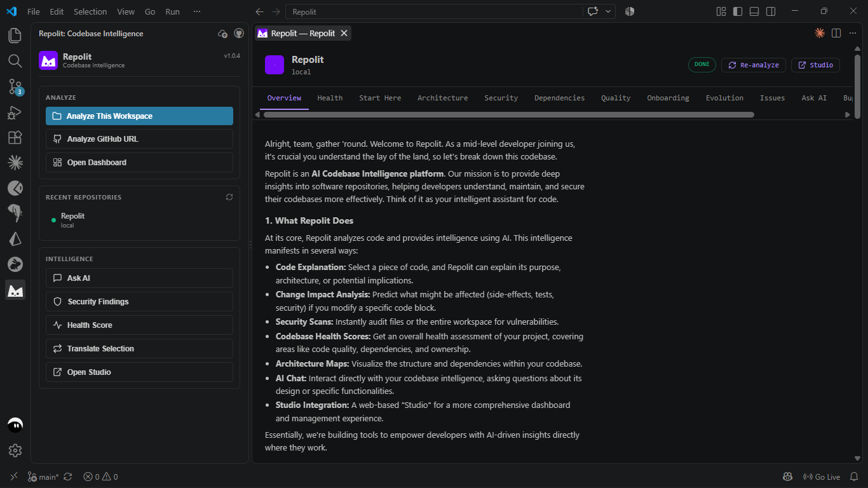Refresh the Recent Repositories list
Viewport: 868px width, 488px height.
point(229,197)
